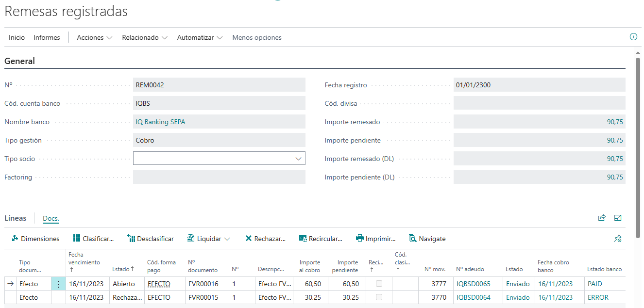This screenshot has height=308, width=644.
Task: Click the Clasificar grid icon
Action: [77, 239]
